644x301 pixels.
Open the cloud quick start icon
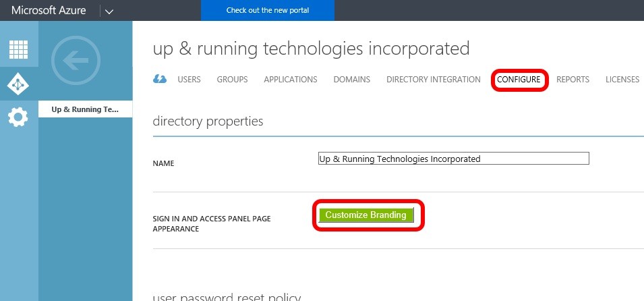(x=160, y=80)
